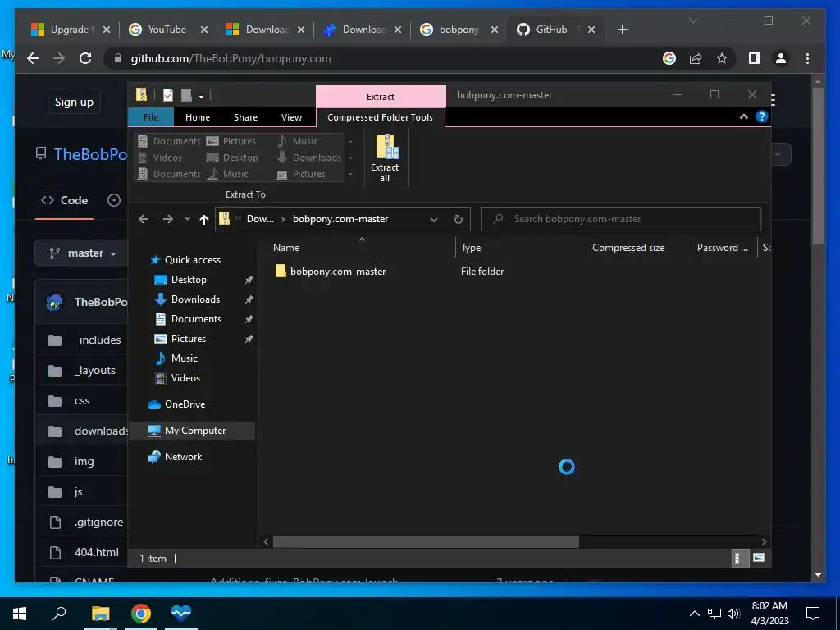
Task: Click the share page icon in Chrome
Action: 696,59
